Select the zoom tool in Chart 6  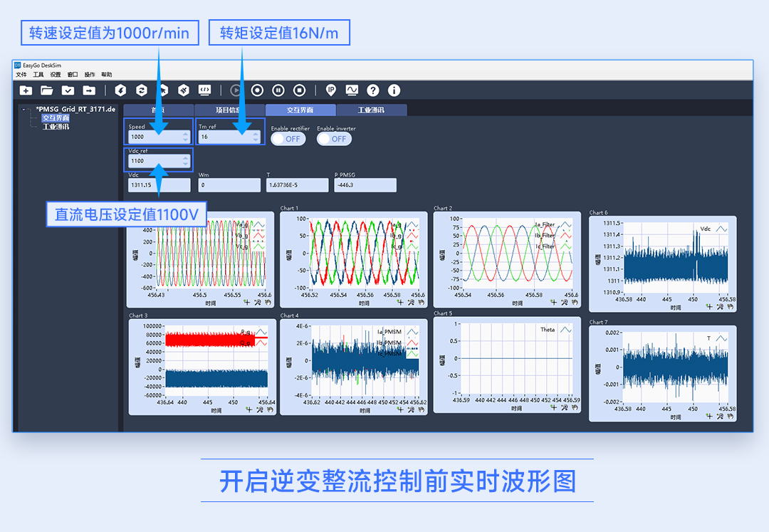[720, 307]
